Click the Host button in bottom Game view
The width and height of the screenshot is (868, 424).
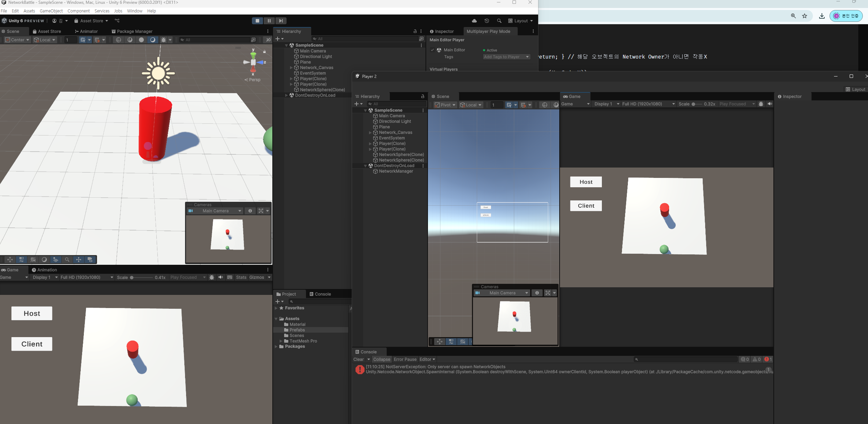coord(32,313)
